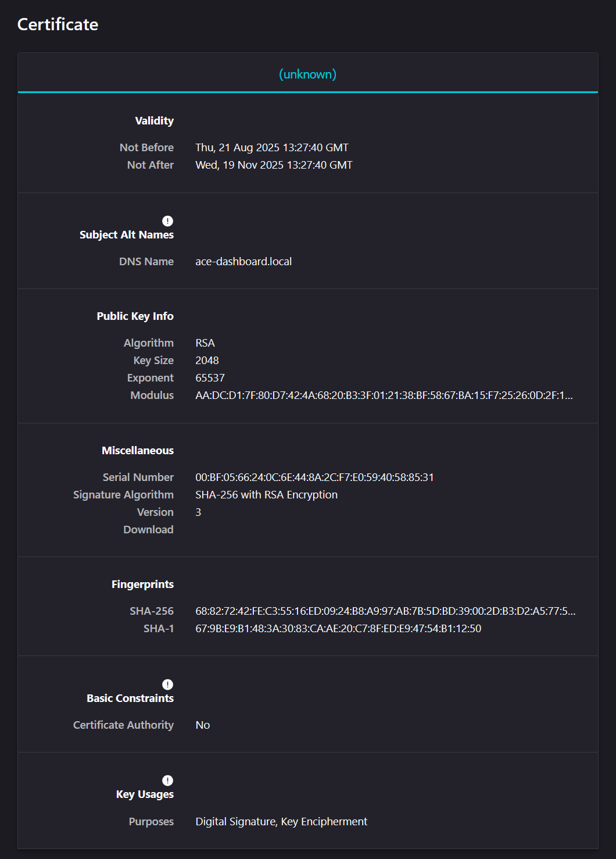The image size is (616, 859).
Task: Click the Certificate page heading
Action: tap(58, 24)
